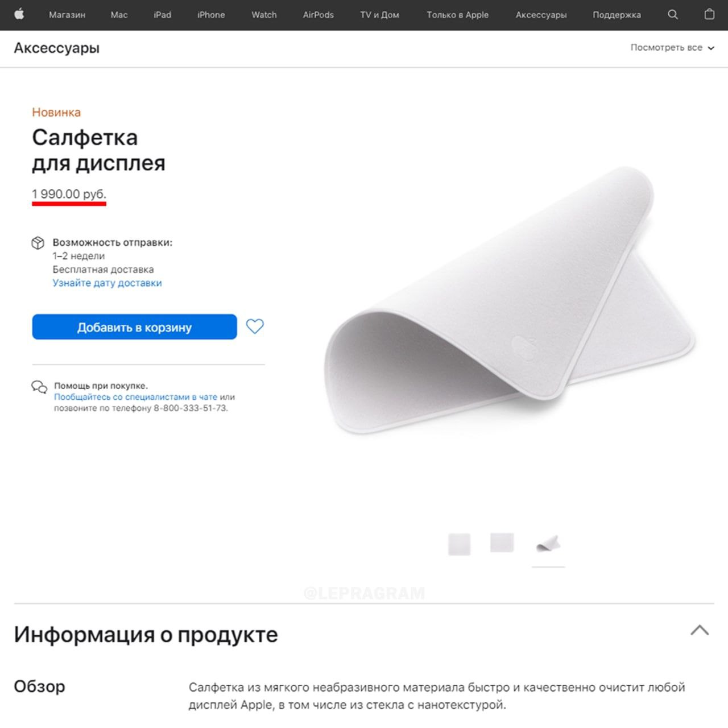
Task: Go to the iPhone menu item
Action: point(211,15)
